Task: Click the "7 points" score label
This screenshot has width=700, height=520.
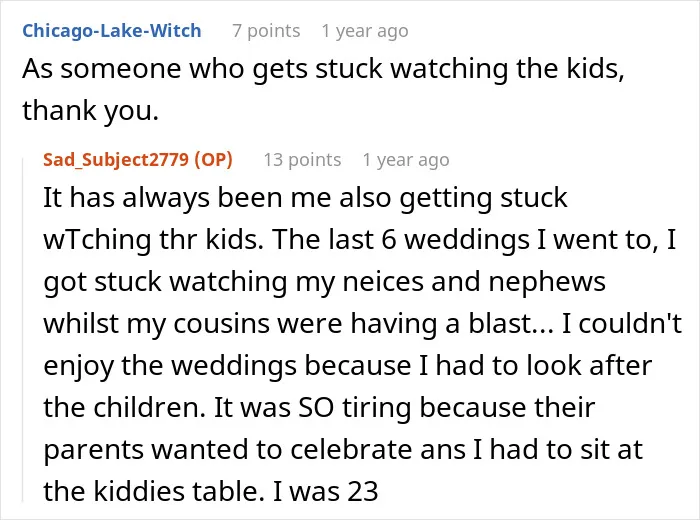Action: (x=266, y=31)
